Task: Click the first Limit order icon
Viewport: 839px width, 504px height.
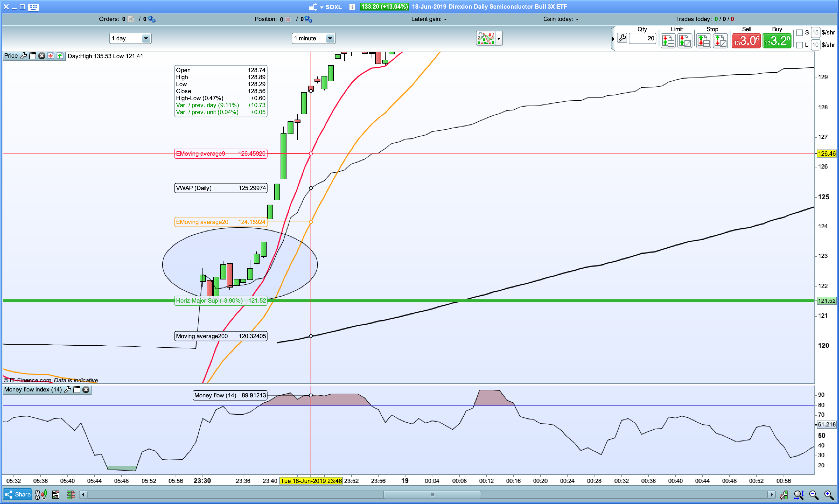Action: point(667,41)
